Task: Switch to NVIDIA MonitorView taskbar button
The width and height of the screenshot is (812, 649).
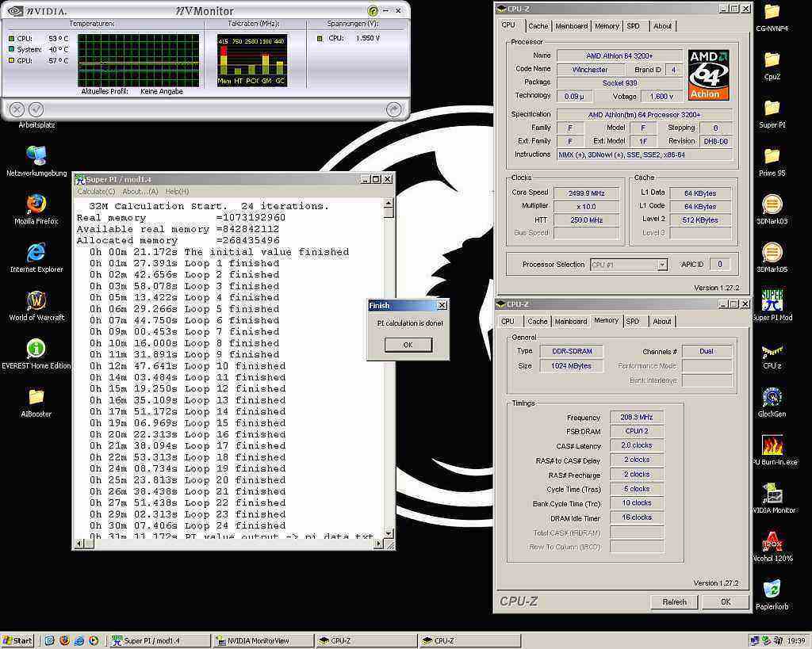Action: click(262, 641)
